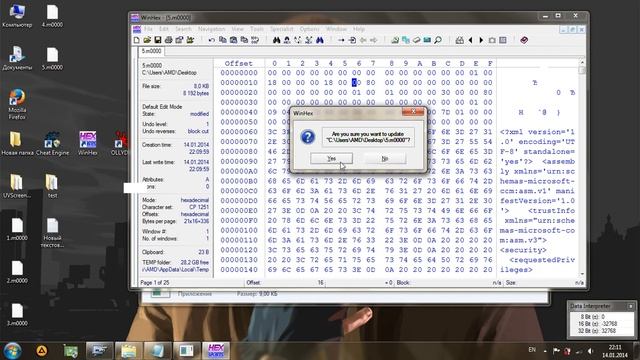Click the Open file toolbar icon
The image size is (640, 360).
147,40
